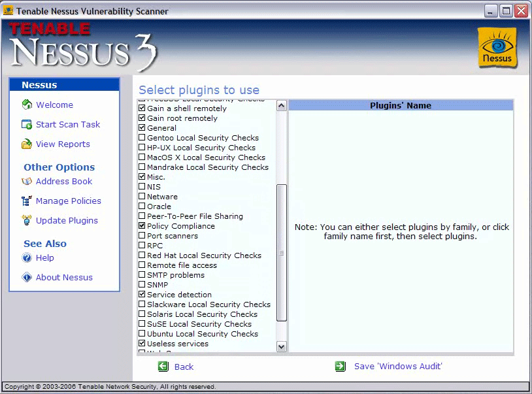
Task: Enable SuSE Local Security Checks
Action: click(x=142, y=324)
